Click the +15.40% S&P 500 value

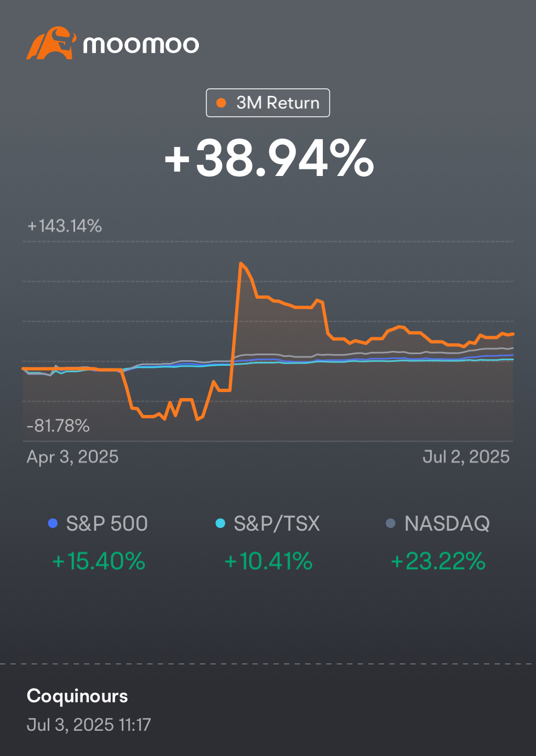tap(99, 561)
